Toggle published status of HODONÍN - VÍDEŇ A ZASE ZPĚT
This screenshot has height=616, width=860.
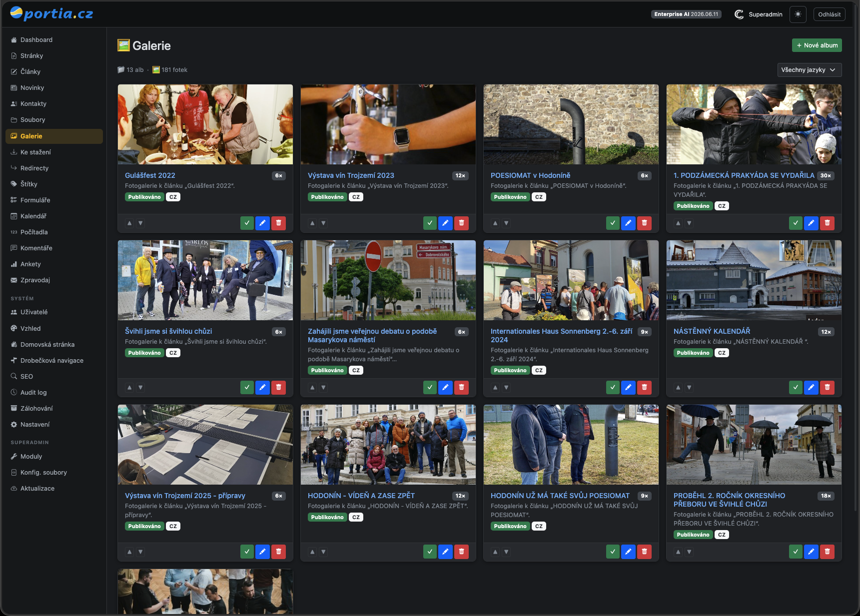coord(430,552)
